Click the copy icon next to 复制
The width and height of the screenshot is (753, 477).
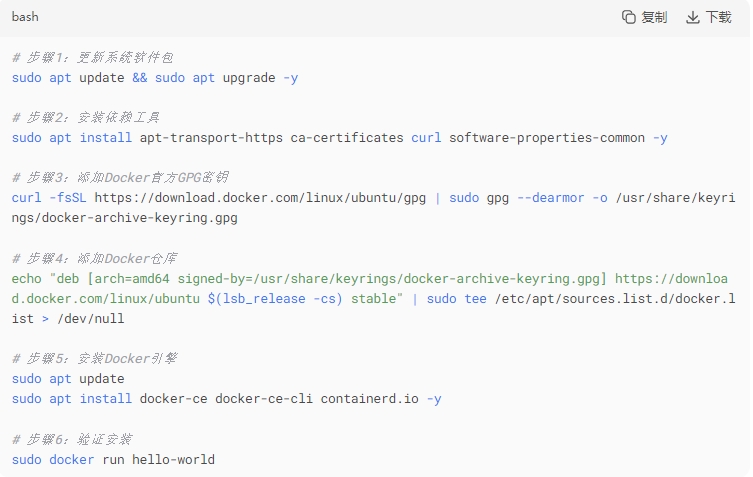[x=629, y=17]
